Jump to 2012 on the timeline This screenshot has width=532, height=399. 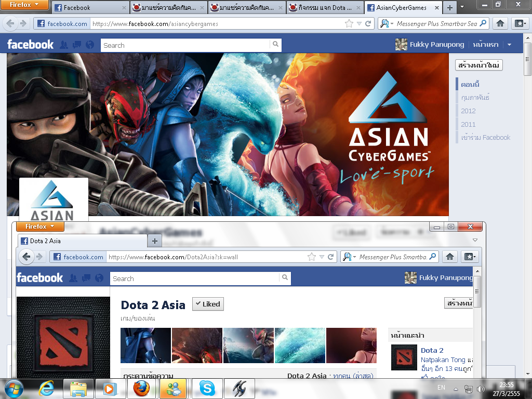[x=468, y=111]
